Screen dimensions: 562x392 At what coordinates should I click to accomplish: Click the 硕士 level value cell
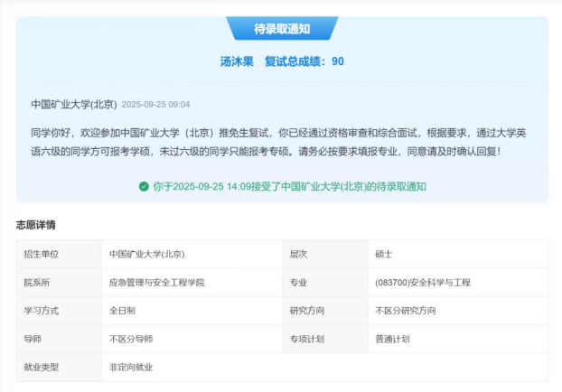(x=384, y=254)
